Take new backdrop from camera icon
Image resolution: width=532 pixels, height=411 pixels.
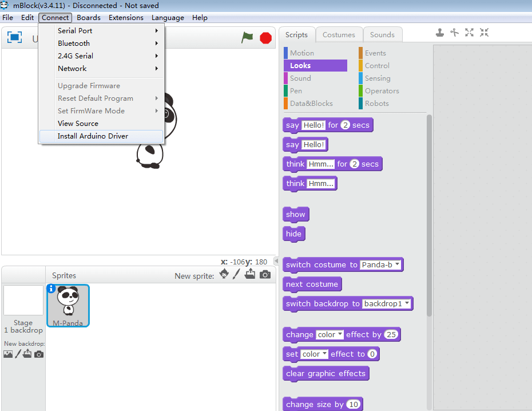coord(39,354)
